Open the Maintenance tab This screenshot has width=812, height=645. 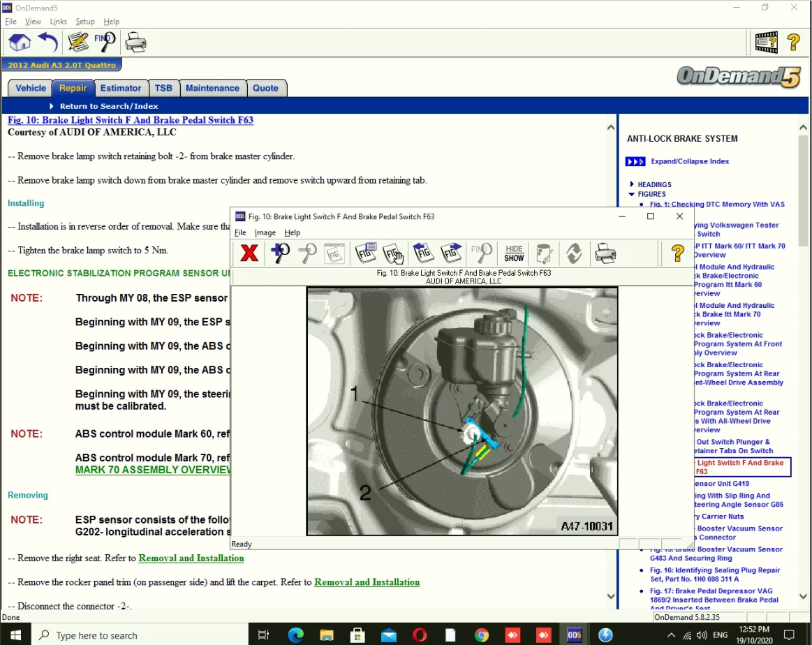click(x=212, y=88)
